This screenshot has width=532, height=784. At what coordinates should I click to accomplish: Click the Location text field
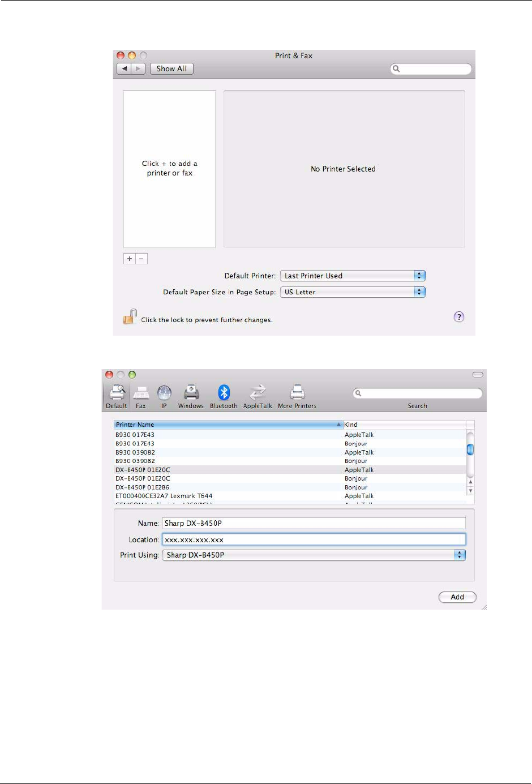pyautogui.click(x=314, y=540)
